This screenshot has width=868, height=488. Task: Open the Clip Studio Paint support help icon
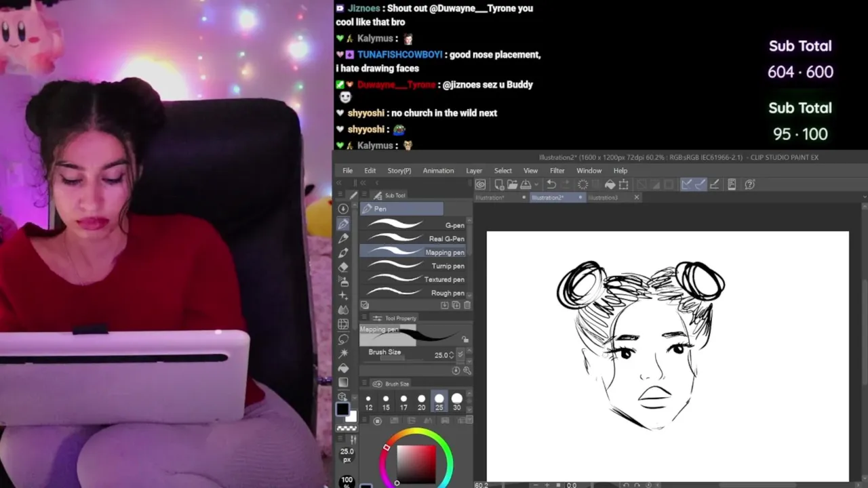click(749, 184)
